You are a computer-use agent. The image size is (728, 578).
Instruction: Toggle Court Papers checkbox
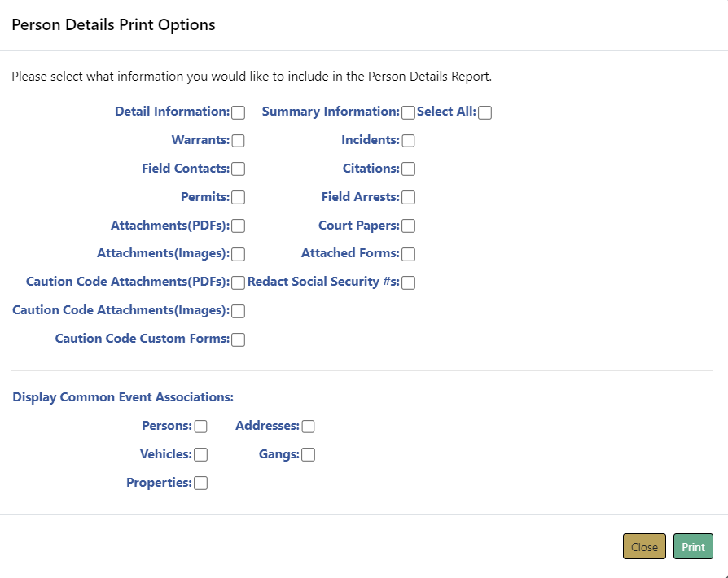pos(409,226)
